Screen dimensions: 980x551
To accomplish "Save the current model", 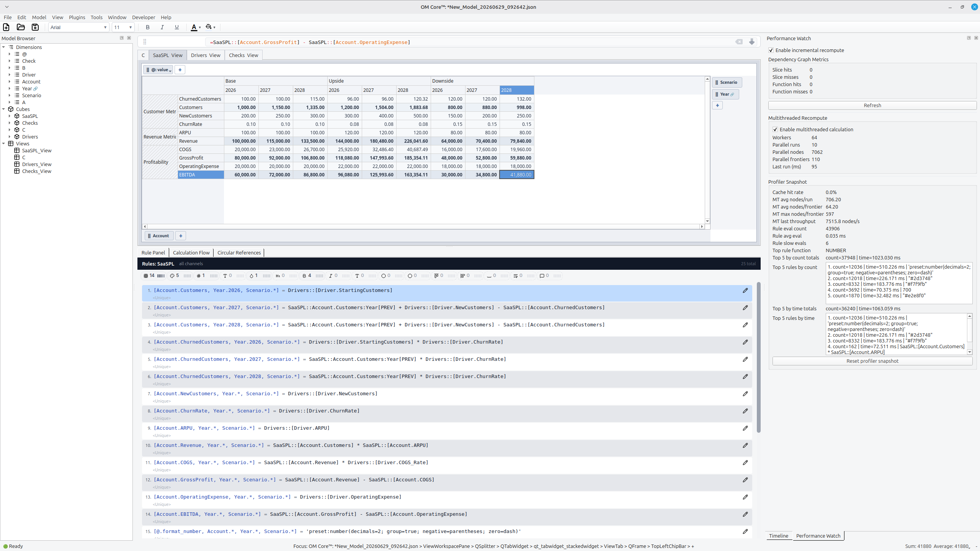I will [35, 27].
